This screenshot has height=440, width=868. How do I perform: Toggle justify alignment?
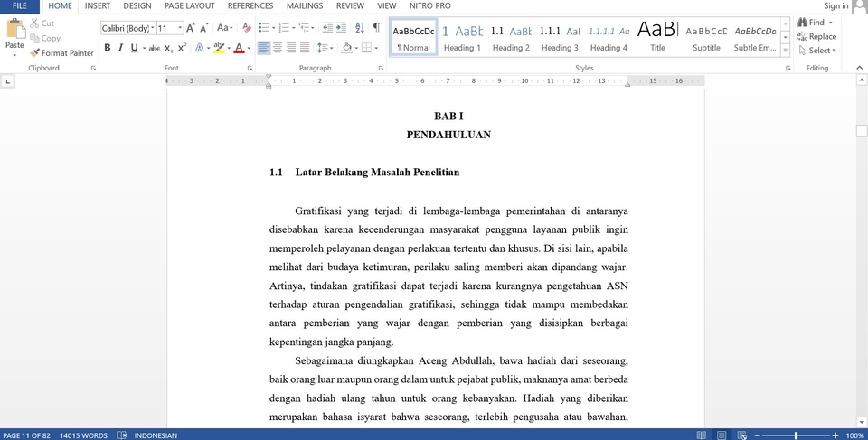pyautogui.click(x=305, y=48)
